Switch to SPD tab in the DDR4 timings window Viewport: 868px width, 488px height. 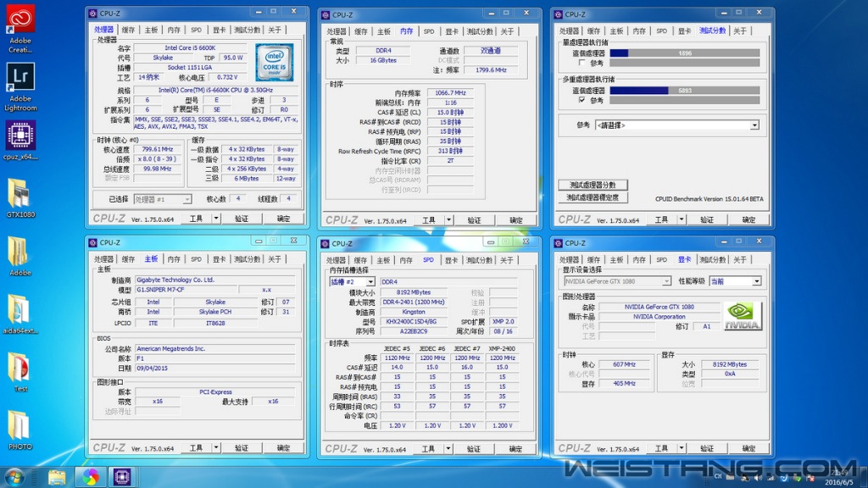[x=429, y=31]
